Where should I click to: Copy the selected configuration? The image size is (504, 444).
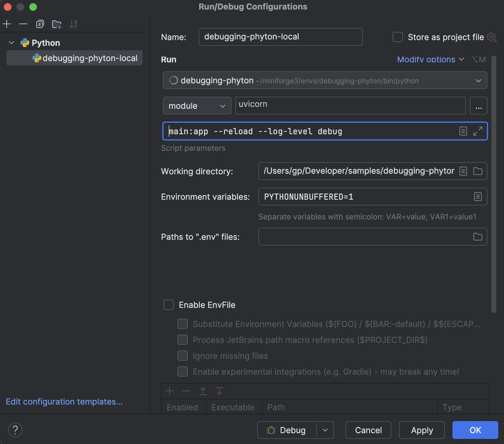[x=40, y=24]
